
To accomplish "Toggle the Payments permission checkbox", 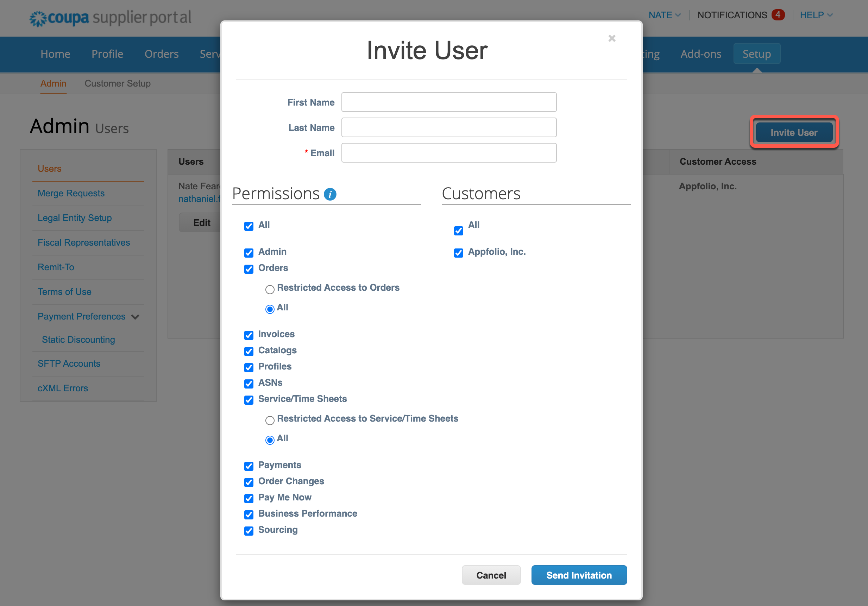I will point(249,466).
